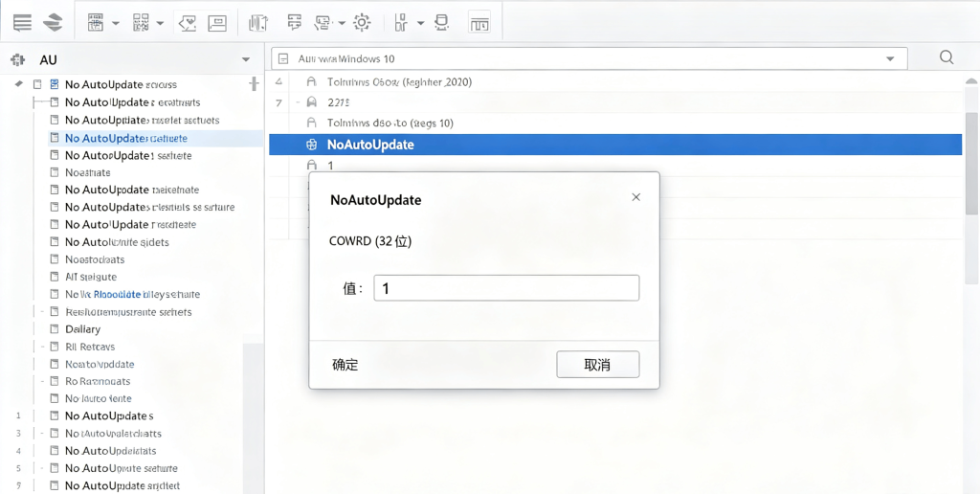The image size is (980, 494).
Task: Click the table grid toolbar icon
Action: click(x=96, y=23)
